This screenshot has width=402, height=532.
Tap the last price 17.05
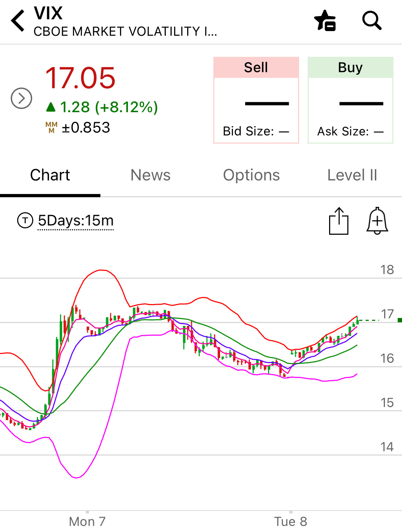80,78
